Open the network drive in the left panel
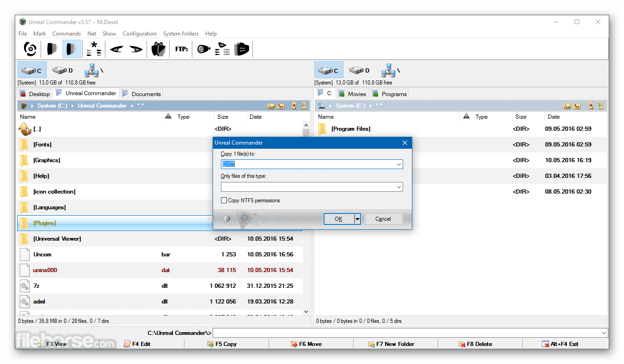 (94, 70)
